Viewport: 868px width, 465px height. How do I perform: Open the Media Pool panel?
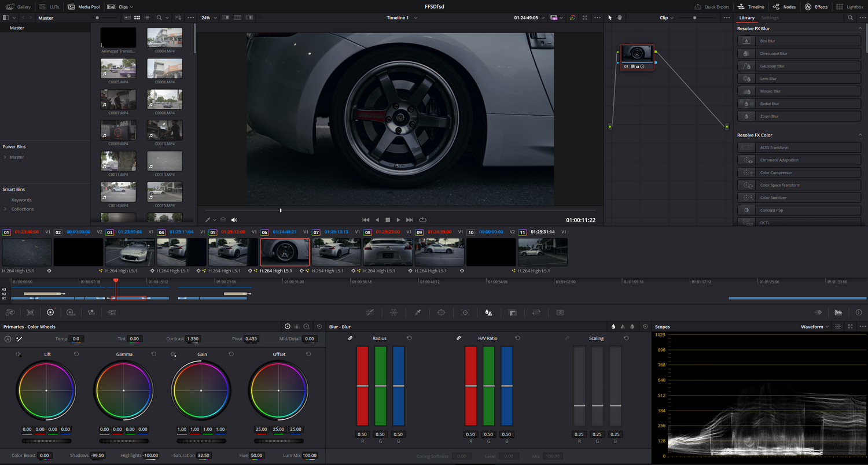coord(84,7)
